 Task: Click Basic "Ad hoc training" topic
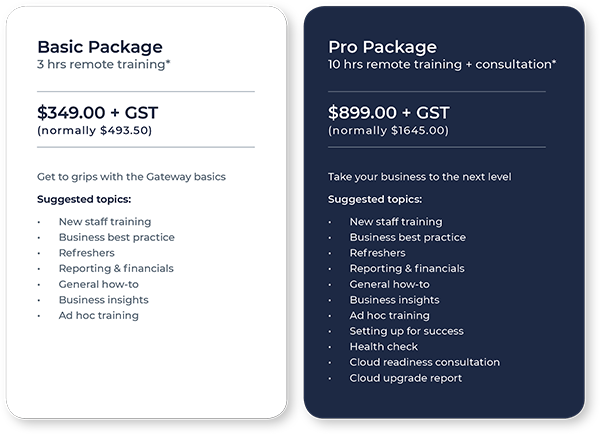98,315
